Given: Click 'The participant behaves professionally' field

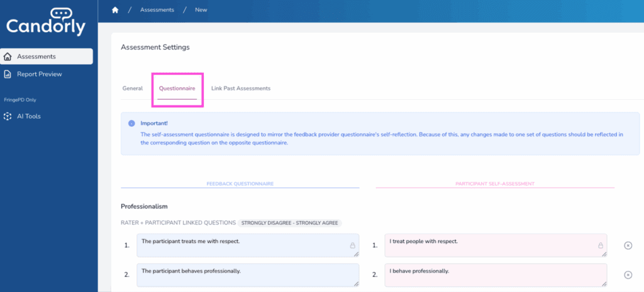Looking at the screenshot, I should pos(239,274).
